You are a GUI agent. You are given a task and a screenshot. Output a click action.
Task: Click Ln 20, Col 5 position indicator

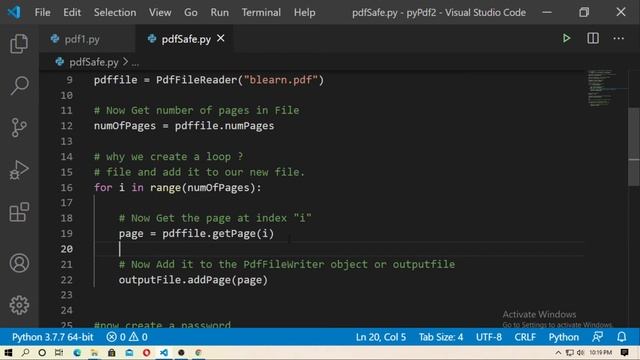point(381,337)
